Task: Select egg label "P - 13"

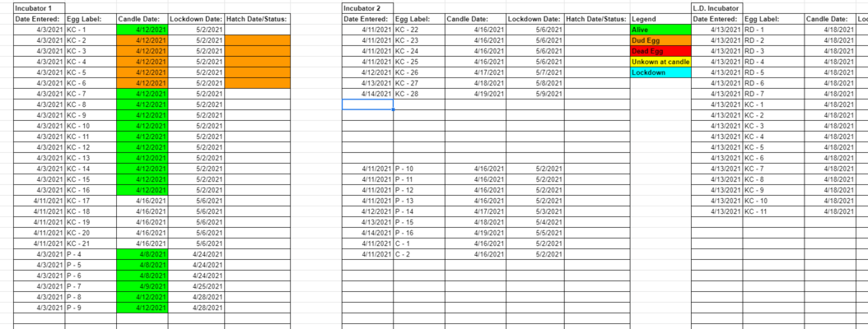Action: pos(419,201)
